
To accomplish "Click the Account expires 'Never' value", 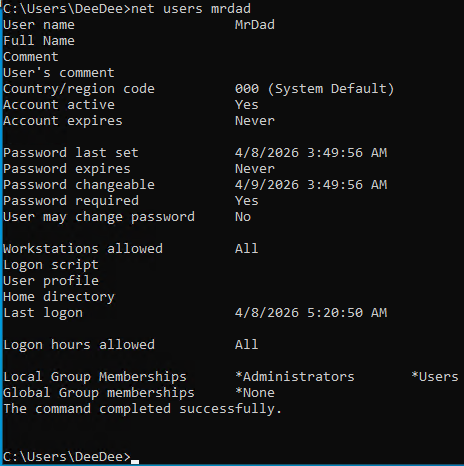I will (x=255, y=121).
